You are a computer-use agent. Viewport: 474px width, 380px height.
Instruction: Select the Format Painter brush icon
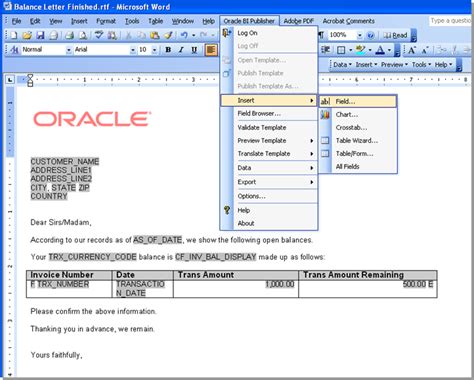pos(168,35)
